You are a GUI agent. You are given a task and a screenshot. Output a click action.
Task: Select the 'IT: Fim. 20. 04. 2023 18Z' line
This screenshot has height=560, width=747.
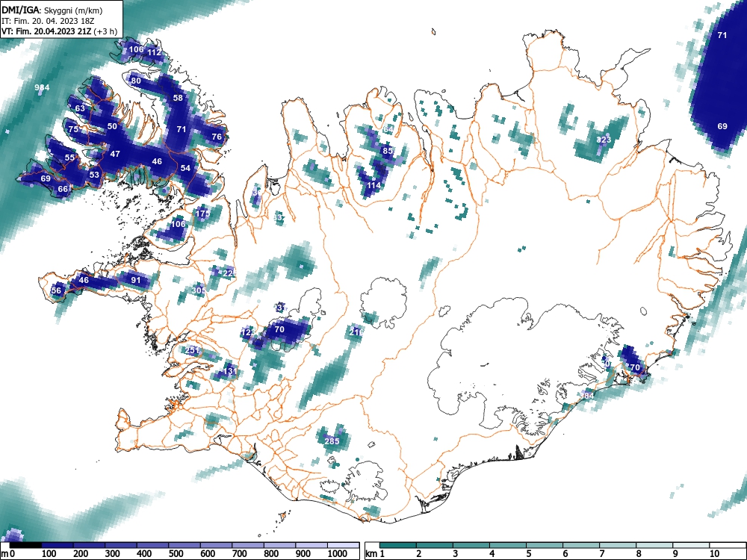coord(48,21)
